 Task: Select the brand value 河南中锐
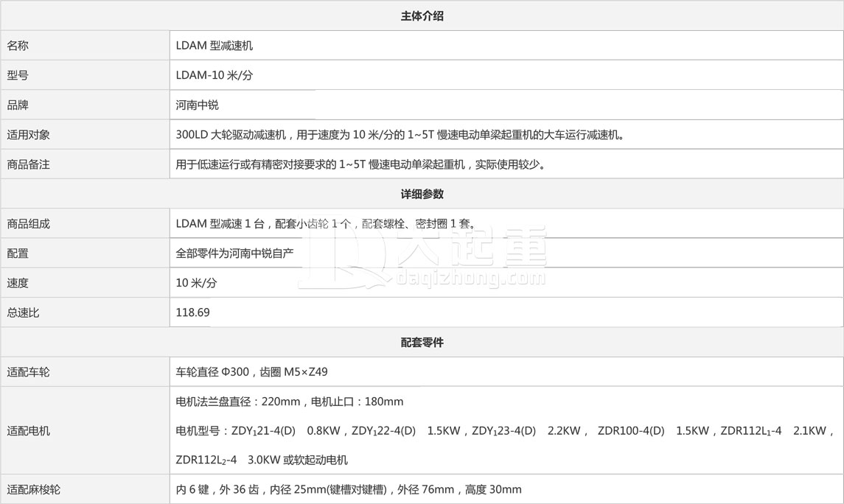[197, 105]
